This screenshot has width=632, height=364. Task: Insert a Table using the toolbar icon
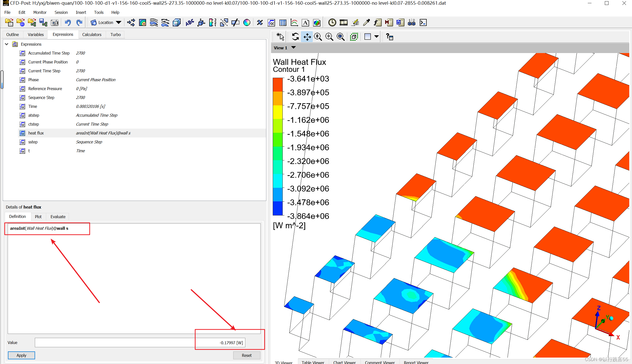click(283, 22)
